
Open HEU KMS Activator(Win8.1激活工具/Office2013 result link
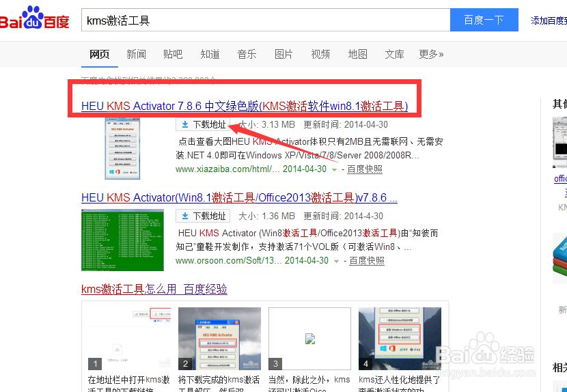239,197
